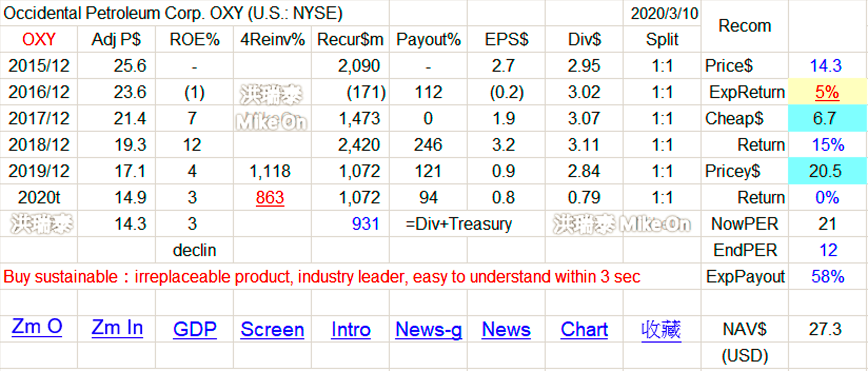The height and width of the screenshot is (371, 868).
Task: Click the Return value 0%
Action: [827, 198]
